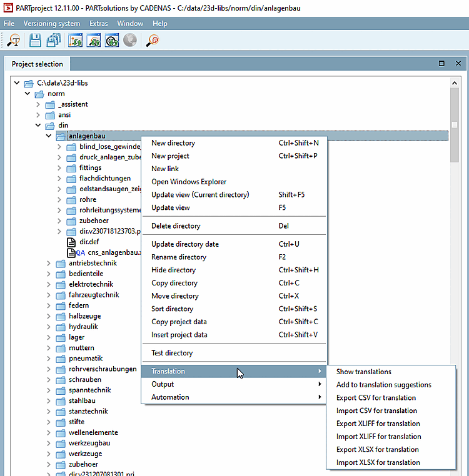Select Update directory date menu entry
This screenshot has height=476, width=469.
pos(234,244)
